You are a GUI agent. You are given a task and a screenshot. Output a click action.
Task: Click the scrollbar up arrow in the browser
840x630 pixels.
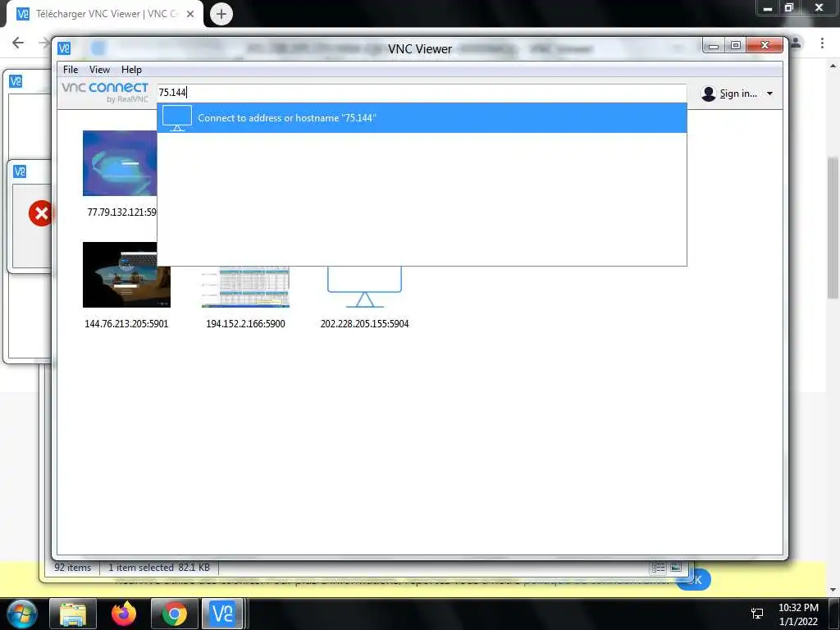(x=833, y=66)
